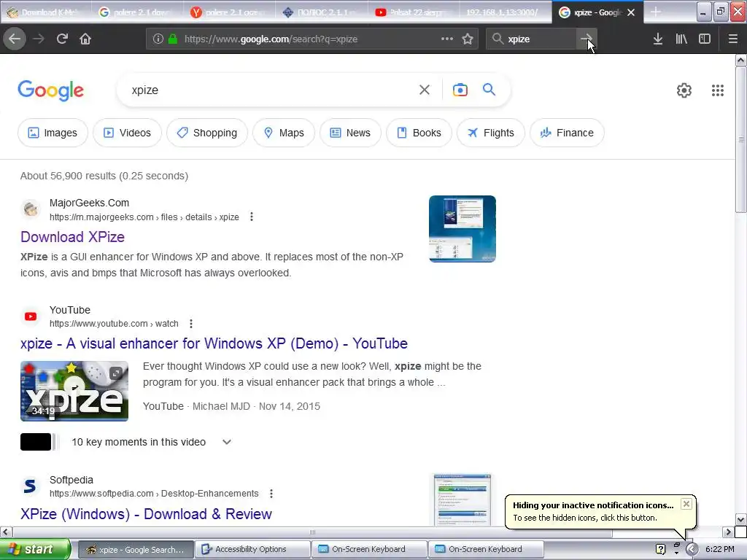Screen dimensions: 747x560
Task: Switch to the polere 2.1 Google tab
Action: (x=138, y=12)
